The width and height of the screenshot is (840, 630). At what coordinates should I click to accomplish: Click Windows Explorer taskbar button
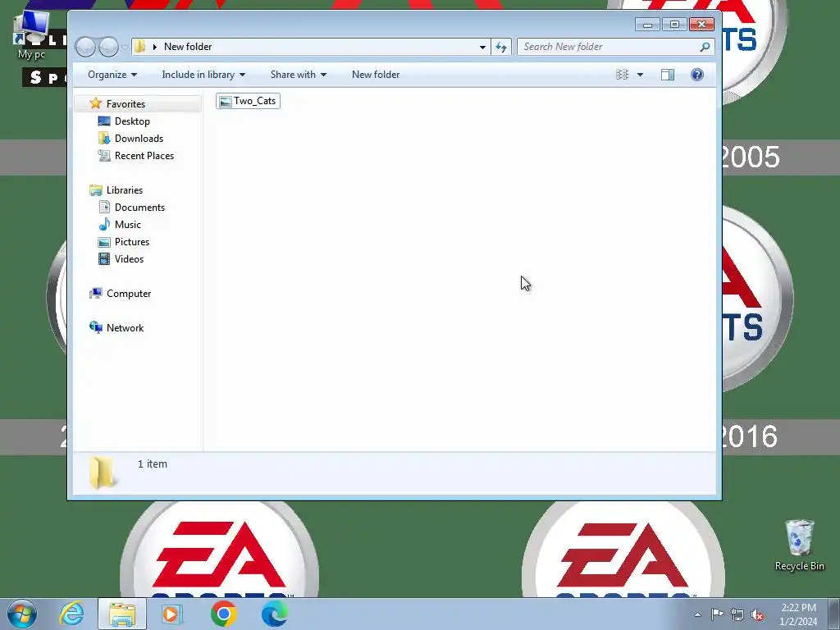pos(122,614)
